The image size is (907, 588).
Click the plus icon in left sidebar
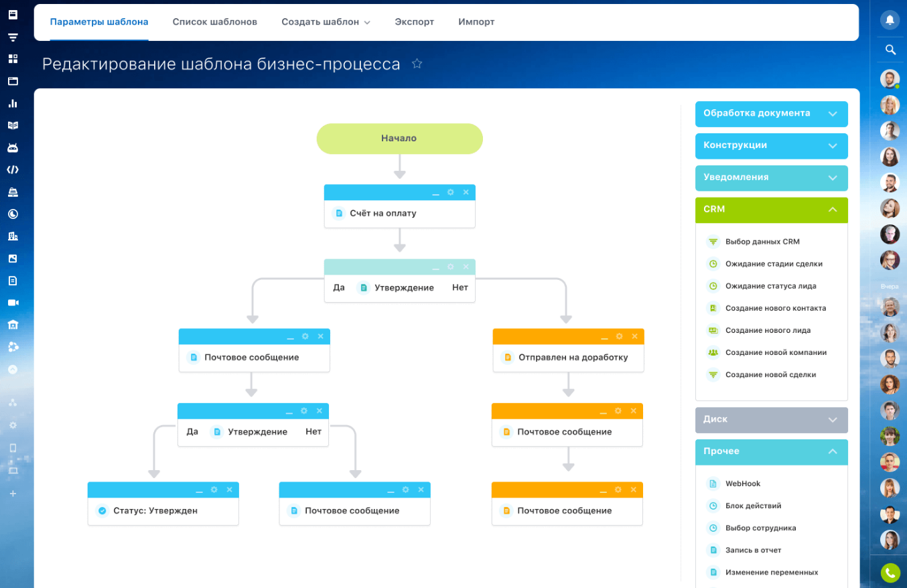pyautogui.click(x=13, y=494)
